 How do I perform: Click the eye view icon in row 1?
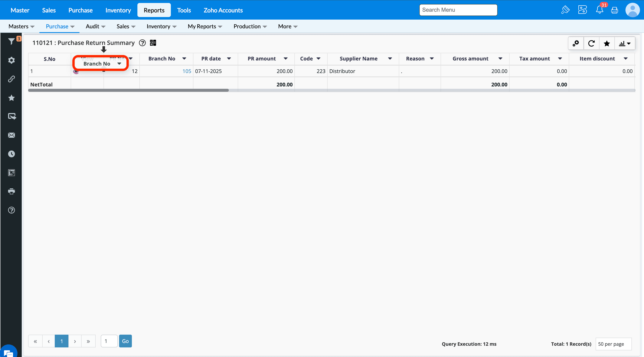[76, 72]
